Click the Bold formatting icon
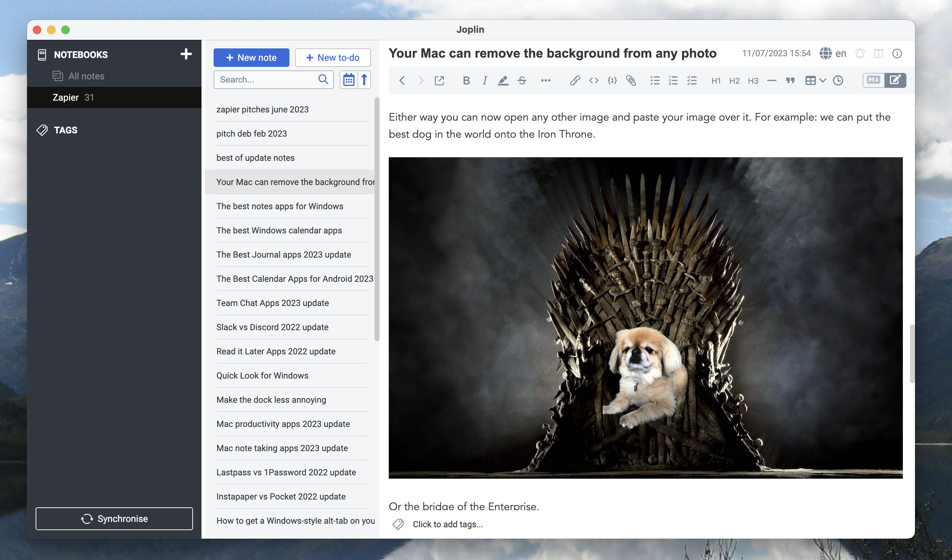952x560 pixels. pyautogui.click(x=465, y=80)
